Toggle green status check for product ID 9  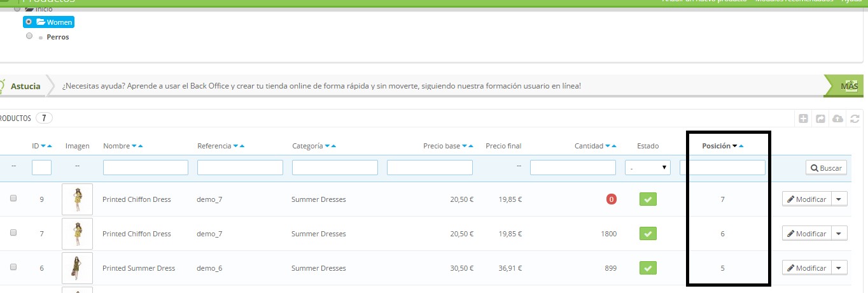(648, 199)
